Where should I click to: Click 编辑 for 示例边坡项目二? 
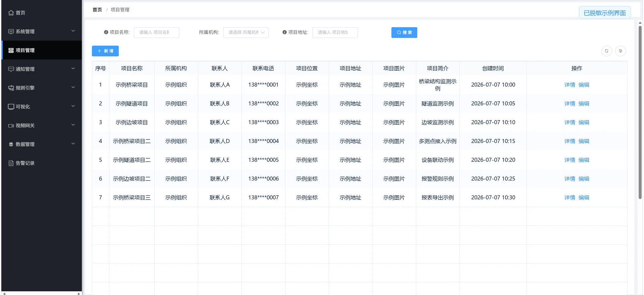coord(584,179)
